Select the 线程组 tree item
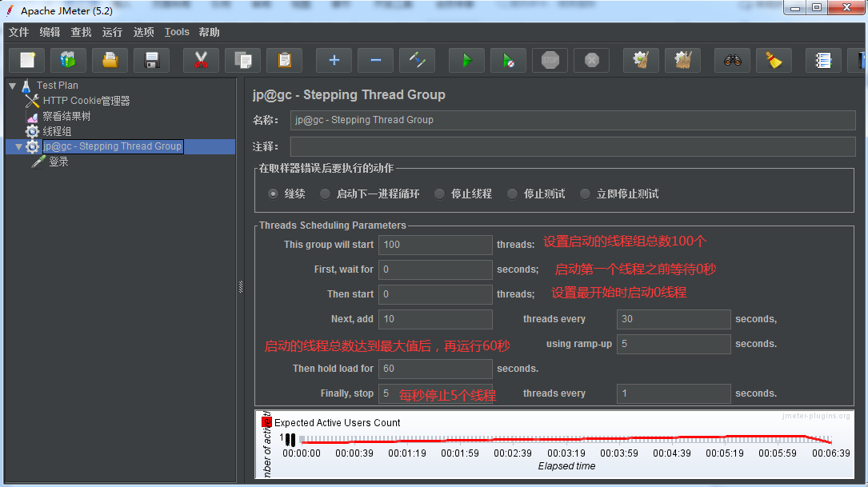 pyautogui.click(x=57, y=131)
